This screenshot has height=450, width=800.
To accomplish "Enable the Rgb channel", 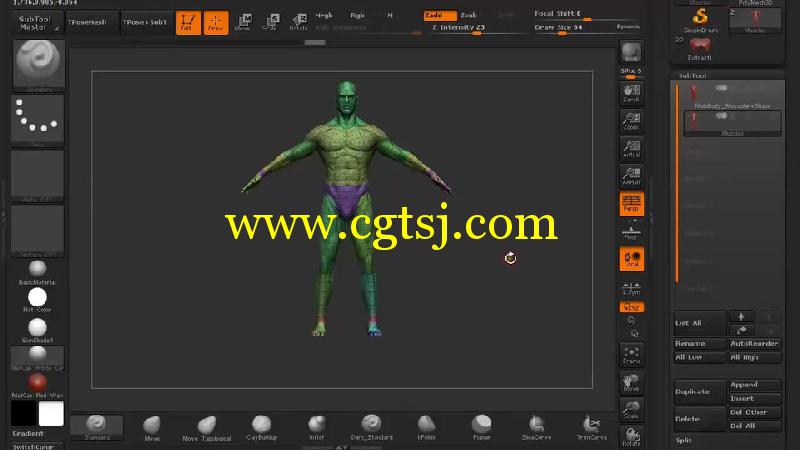I will [357, 15].
